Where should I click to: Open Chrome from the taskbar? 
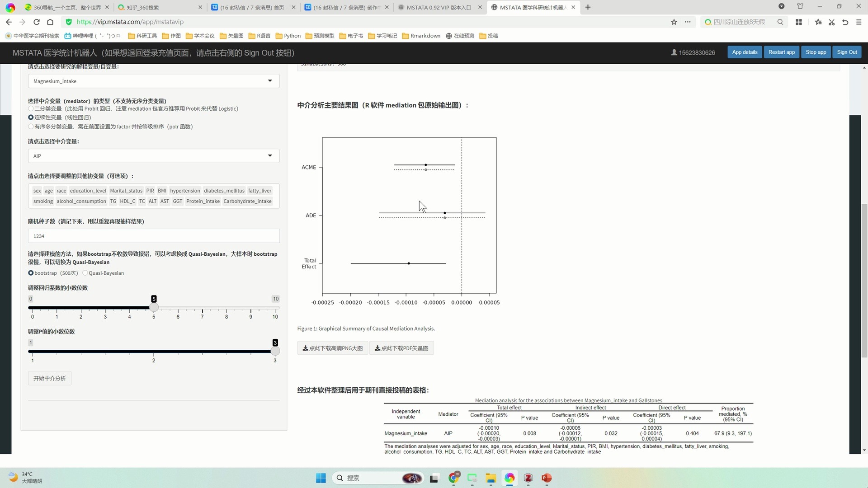coord(454,478)
